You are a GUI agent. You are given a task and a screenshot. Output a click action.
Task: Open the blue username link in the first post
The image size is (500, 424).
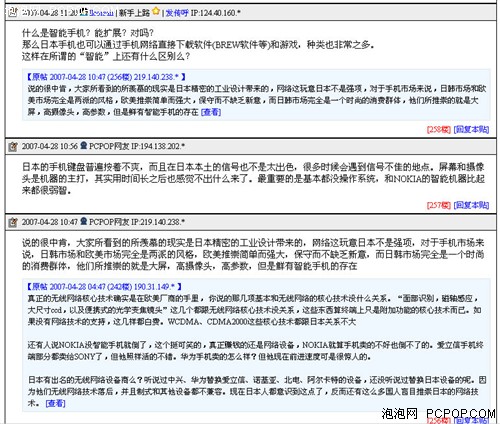click(x=101, y=13)
